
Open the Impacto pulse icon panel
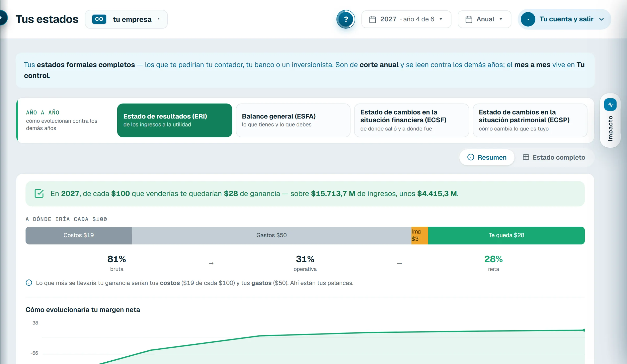pyautogui.click(x=610, y=105)
